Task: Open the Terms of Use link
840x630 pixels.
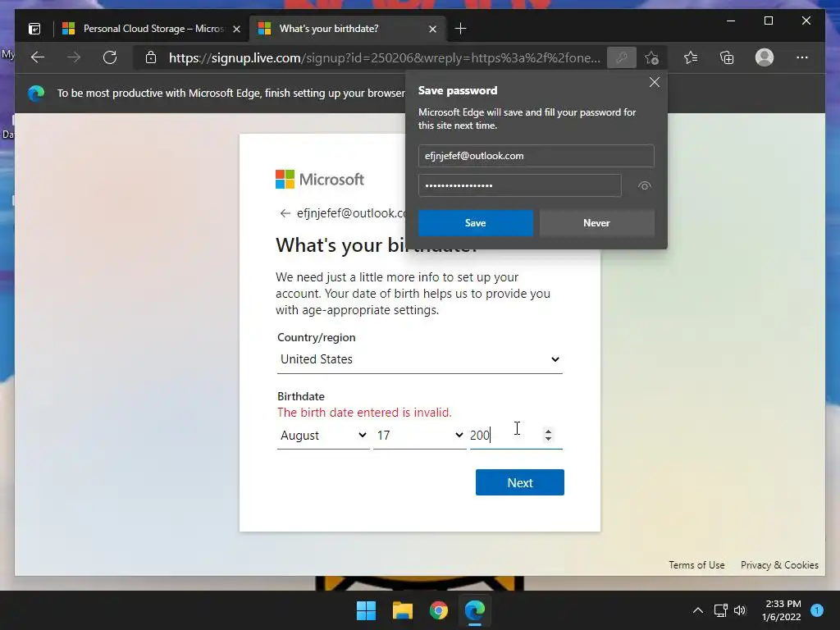Action: (x=696, y=564)
